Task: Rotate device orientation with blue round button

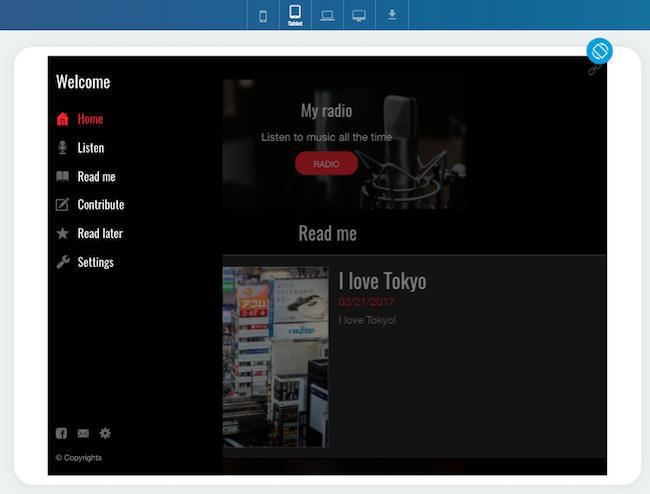Action: [599, 51]
